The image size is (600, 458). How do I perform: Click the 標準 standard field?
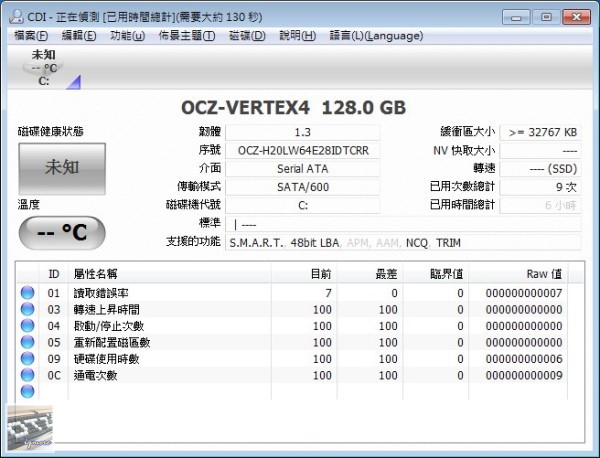tap(404, 224)
